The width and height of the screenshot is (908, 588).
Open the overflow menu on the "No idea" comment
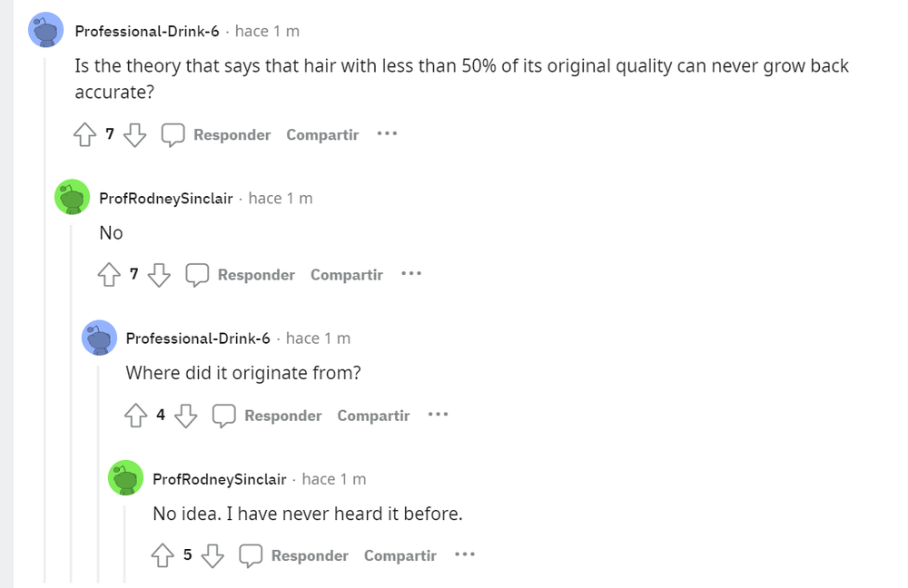464,554
